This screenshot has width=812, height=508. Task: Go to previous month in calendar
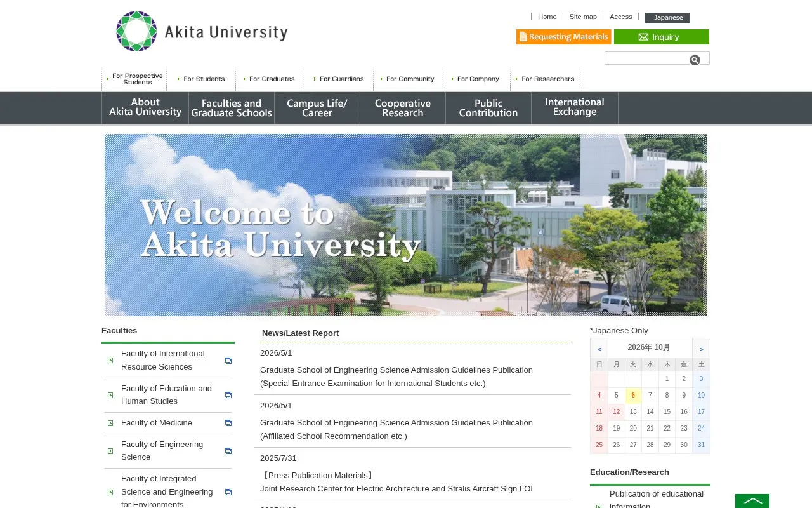click(599, 349)
